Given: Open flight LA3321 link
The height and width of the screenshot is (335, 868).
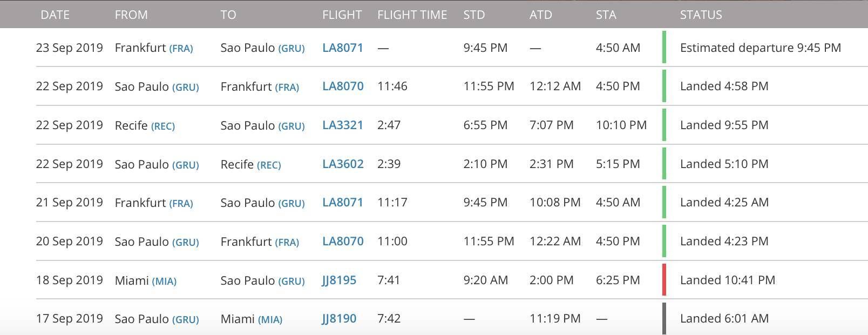Looking at the screenshot, I should 343,125.
